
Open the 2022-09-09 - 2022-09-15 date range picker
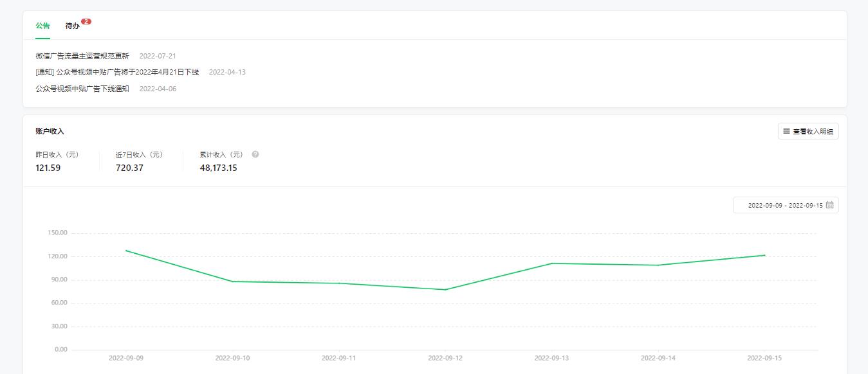click(786, 205)
